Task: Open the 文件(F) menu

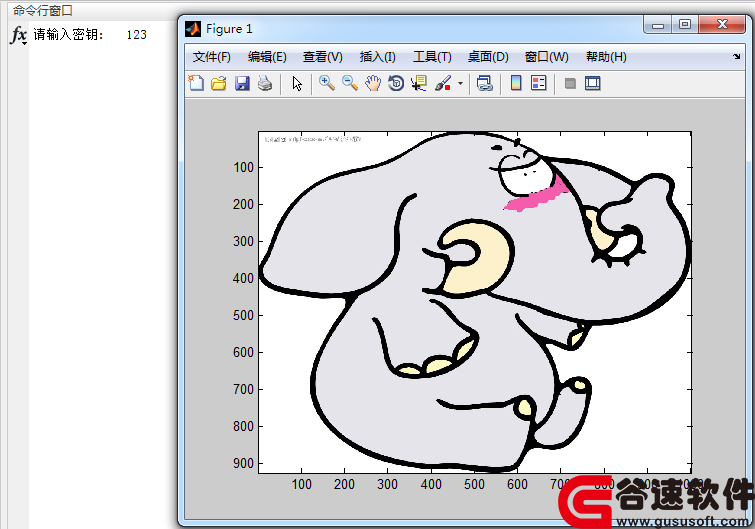Action: coord(211,57)
